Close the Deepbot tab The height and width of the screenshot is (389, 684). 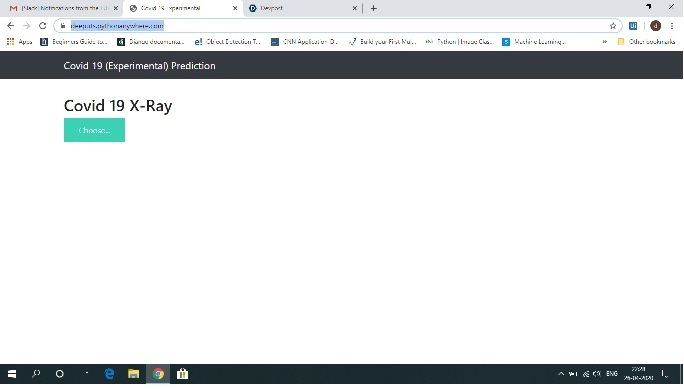click(355, 8)
